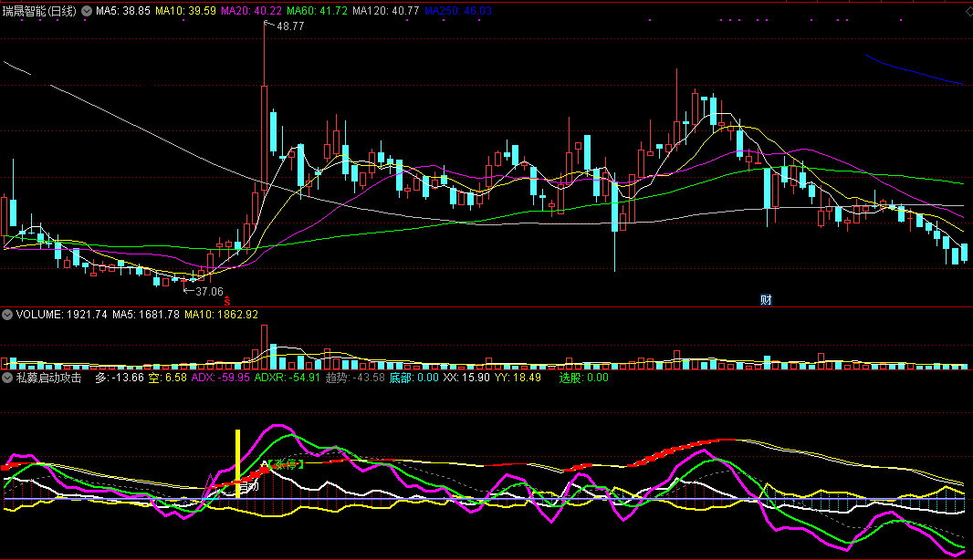
Task: Select the 多: -13.66 value
Action: [120, 377]
